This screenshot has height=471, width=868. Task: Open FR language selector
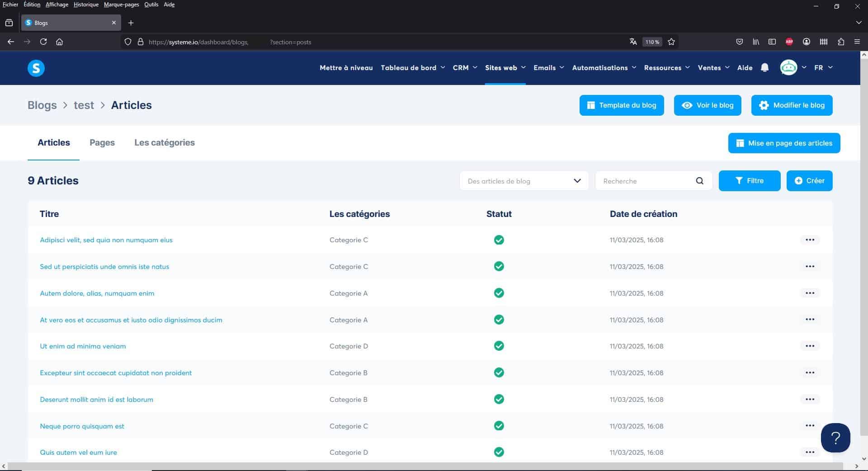823,68
